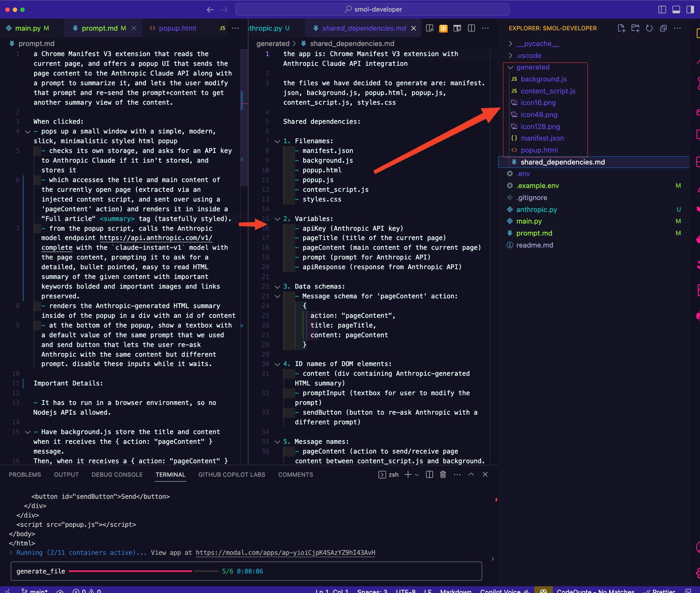Screen dimensions: 700x593
Task: Expand the __pycache__ folder
Action: (x=538, y=44)
